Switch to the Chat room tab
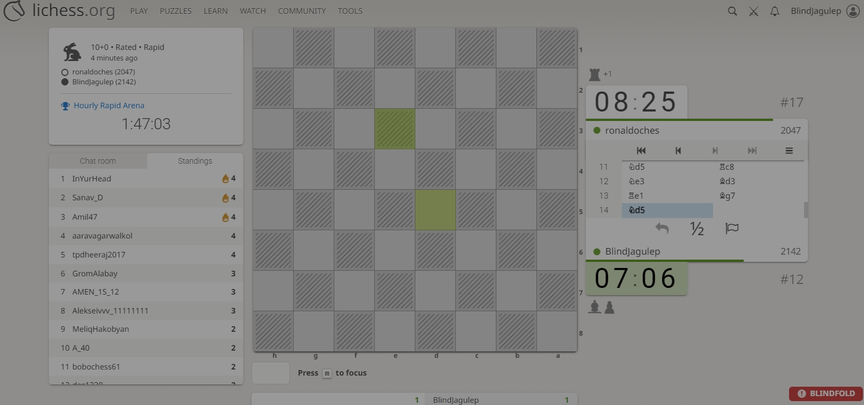864x405 pixels. pos(98,161)
